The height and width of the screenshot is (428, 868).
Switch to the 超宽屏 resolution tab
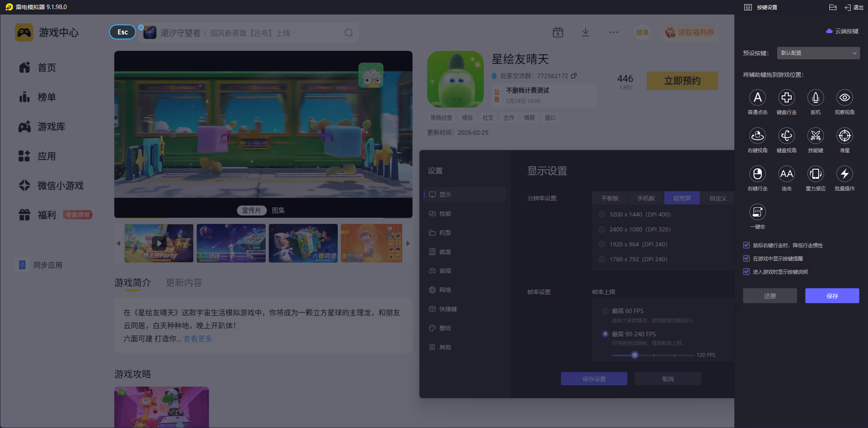coord(682,198)
